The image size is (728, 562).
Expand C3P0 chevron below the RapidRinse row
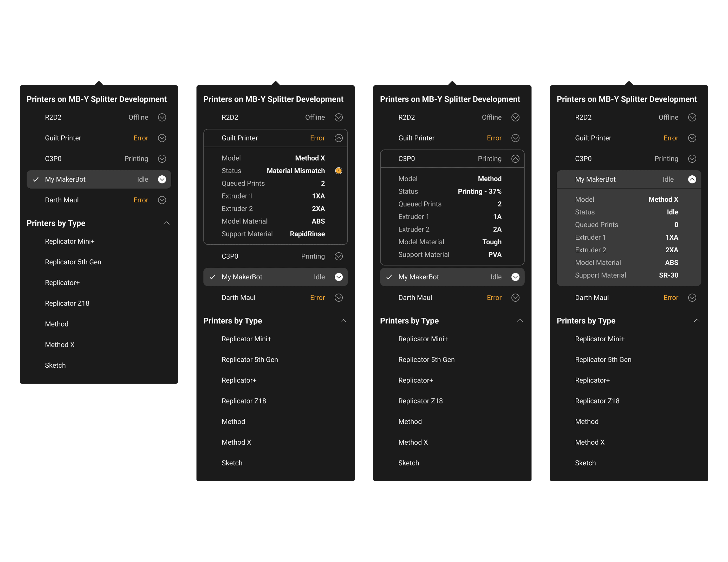tap(338, 256)
